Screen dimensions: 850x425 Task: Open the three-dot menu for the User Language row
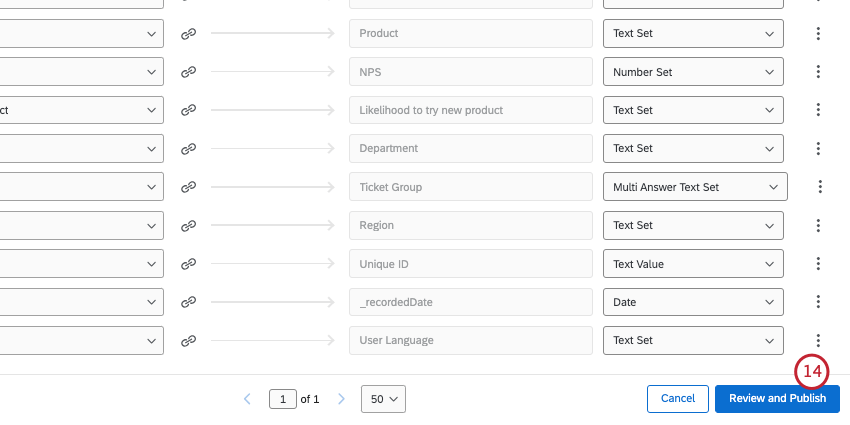(818, 340)
